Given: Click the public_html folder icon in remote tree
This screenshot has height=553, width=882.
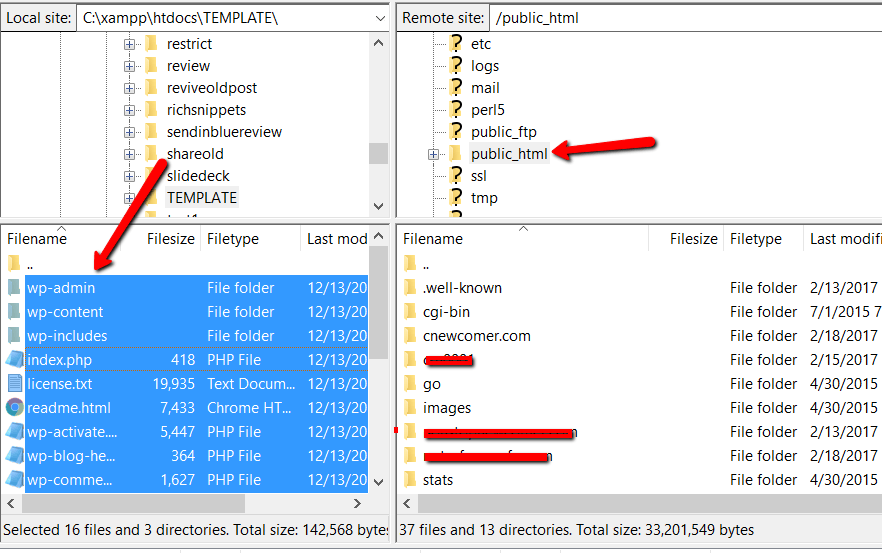Looking at the screenshot, I should pyautogui.click(x=456, y=154).
